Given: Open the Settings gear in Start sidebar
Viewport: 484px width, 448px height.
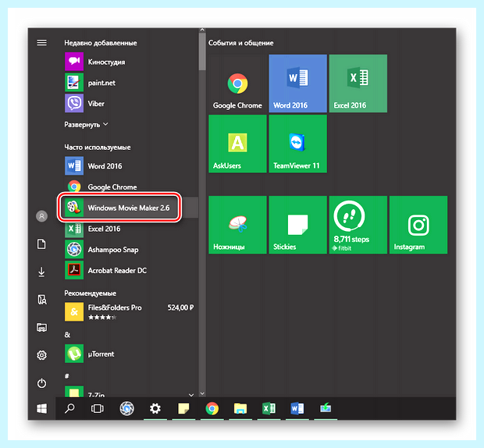Looking at the screenshot, I should (41, 355).
